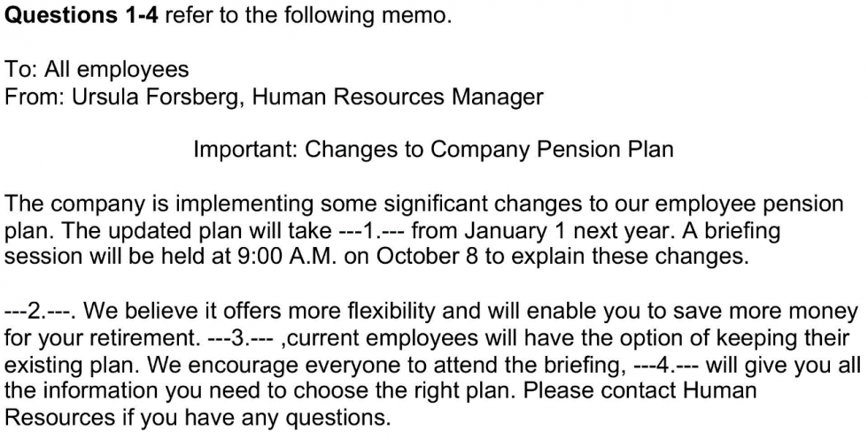The height and width of the screenshot is (440, 868).
Task: Click the centered 'Important: Changes to Company Pension Plan' title
Action: pos(433,150)
